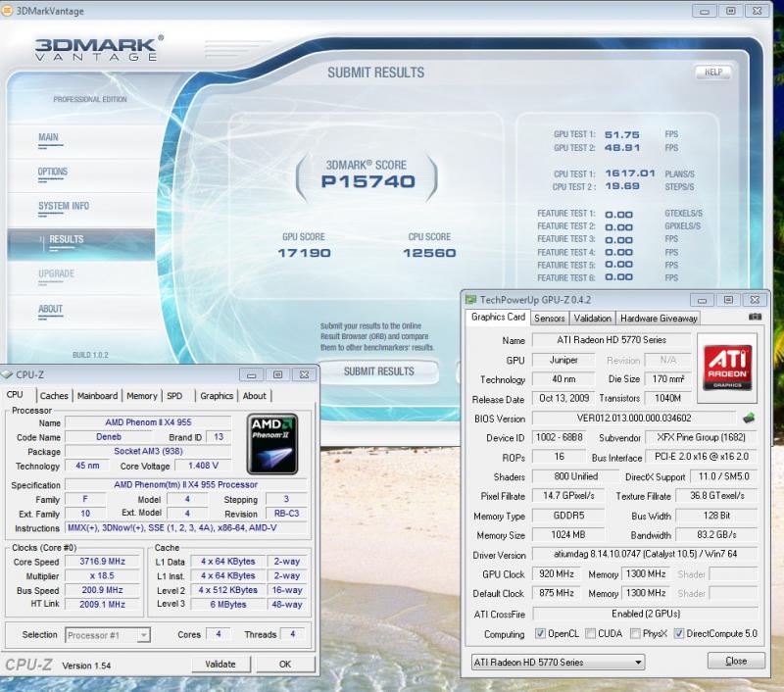Image resolution: width=784 pixels, height=692 pixels.
Task: Click the Core Speed 3716.9 MHz value
Action: [x=103, y=561]
